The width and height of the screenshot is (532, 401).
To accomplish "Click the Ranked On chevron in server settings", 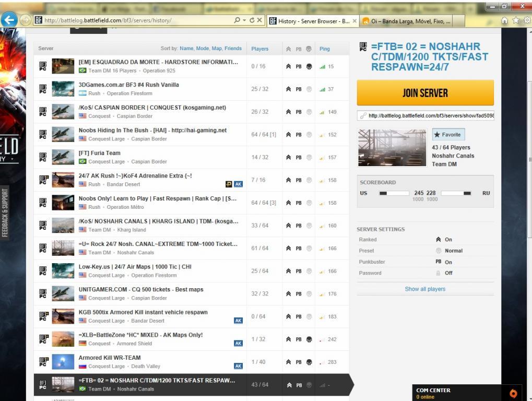I will click(439, 240).
